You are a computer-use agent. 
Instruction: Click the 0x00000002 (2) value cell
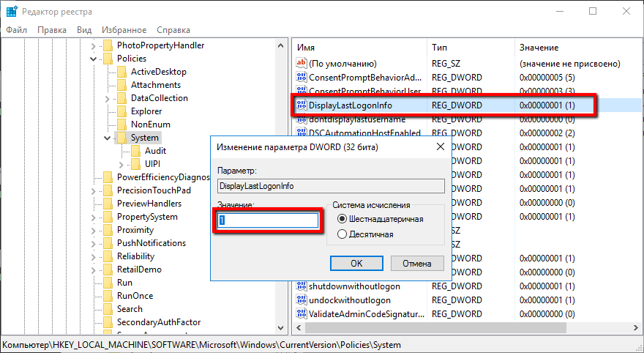tap(547, 133)
